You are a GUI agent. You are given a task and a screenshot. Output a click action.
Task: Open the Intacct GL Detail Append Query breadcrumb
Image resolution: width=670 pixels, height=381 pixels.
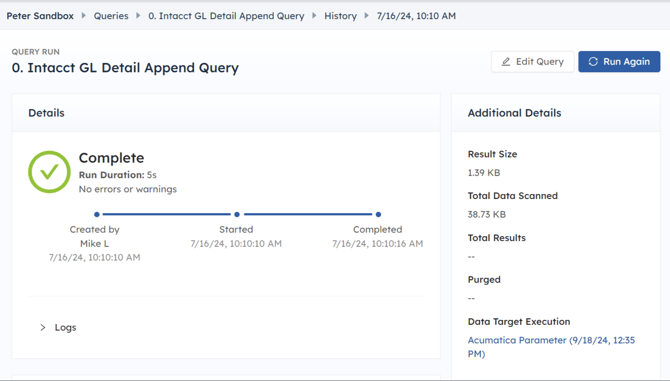(x=226, y=16)
